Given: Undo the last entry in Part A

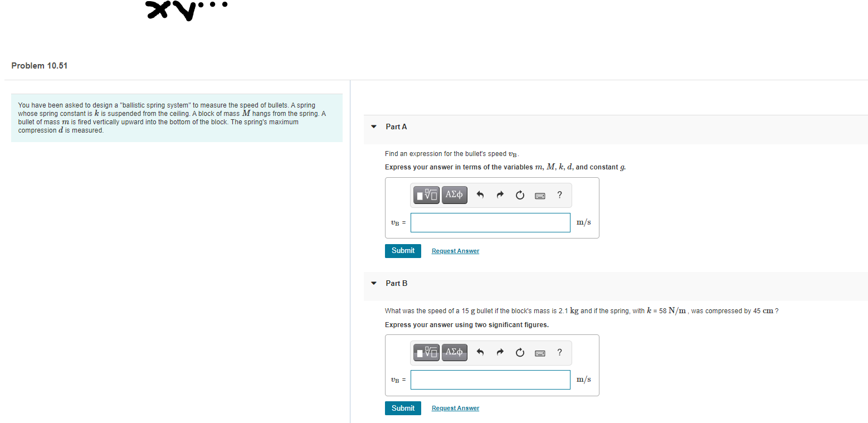Looking at the screenshot, I should pos(480,195).
